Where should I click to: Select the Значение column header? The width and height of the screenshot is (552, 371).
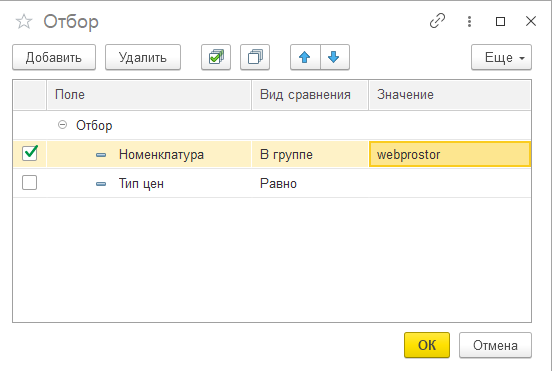(x=450, y=95)
